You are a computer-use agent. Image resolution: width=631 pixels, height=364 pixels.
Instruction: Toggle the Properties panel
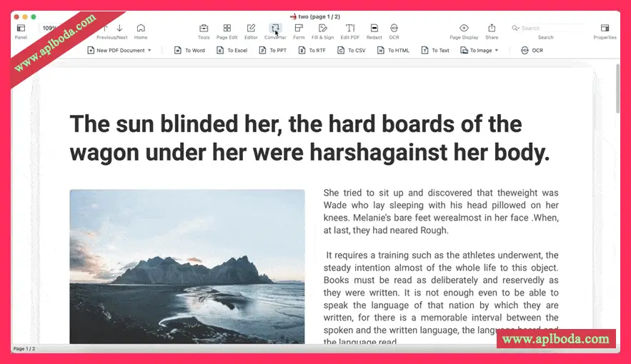coord(605,29)
